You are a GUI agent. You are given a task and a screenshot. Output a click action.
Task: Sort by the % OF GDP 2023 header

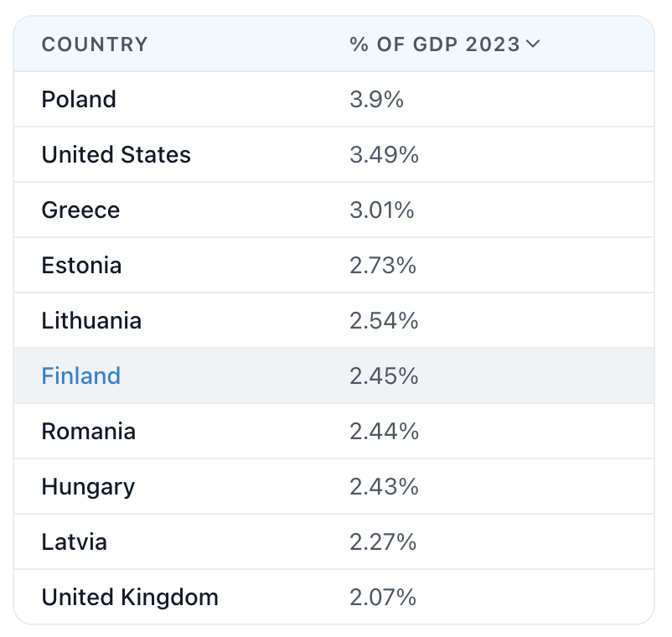[x=435, y=44]
